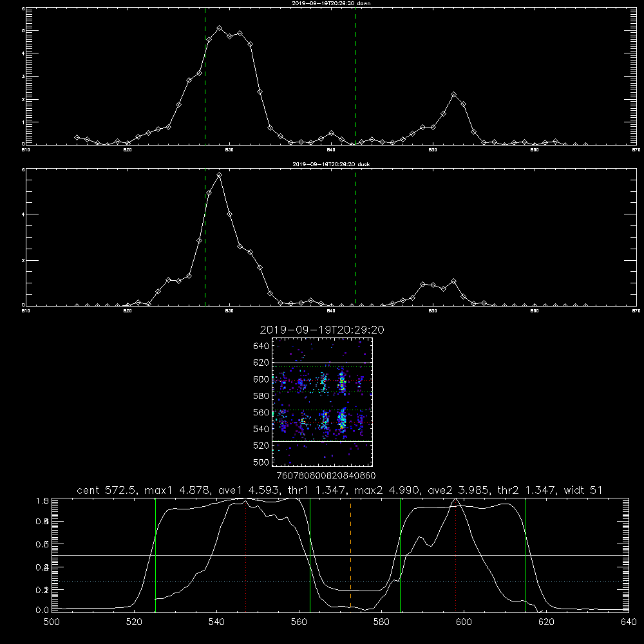The image size is (644, 644).
Task: Click the dawn plot secondary peak marker at 852
Action: [453, 95]
